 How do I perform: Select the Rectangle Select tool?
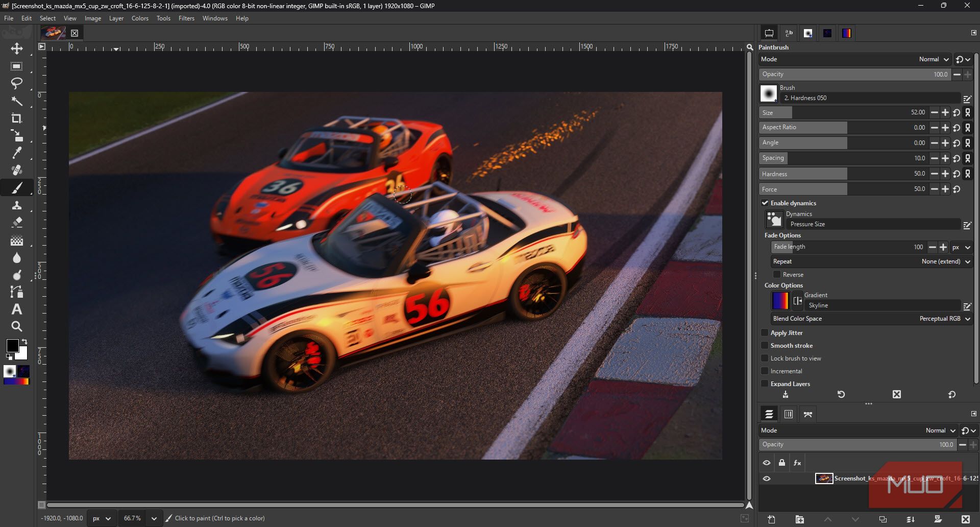pos(17,66)
